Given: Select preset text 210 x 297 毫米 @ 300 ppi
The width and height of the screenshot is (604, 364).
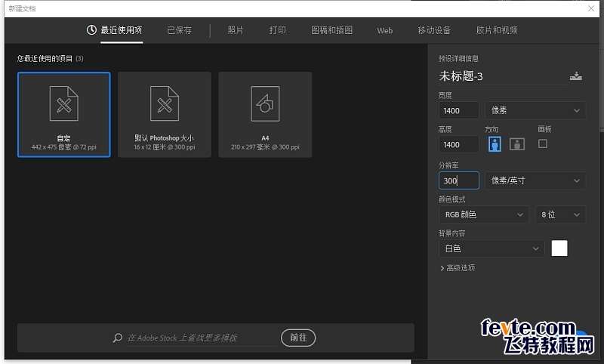Looking at the screenshot, I should click(x=265, y=147).
